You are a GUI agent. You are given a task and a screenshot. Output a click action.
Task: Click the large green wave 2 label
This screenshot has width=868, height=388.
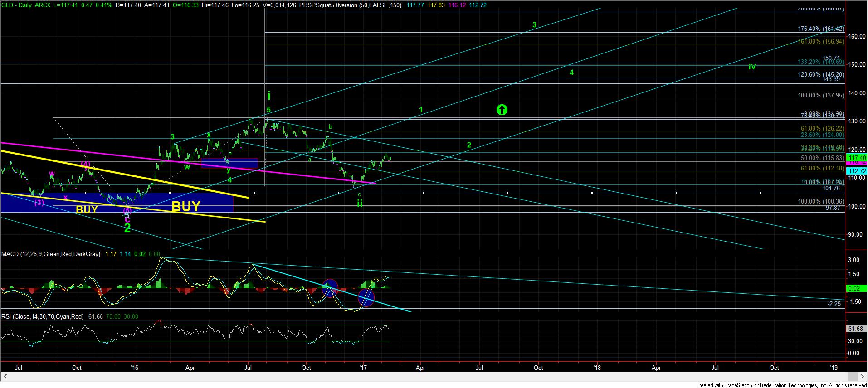[x=127, y=228]
